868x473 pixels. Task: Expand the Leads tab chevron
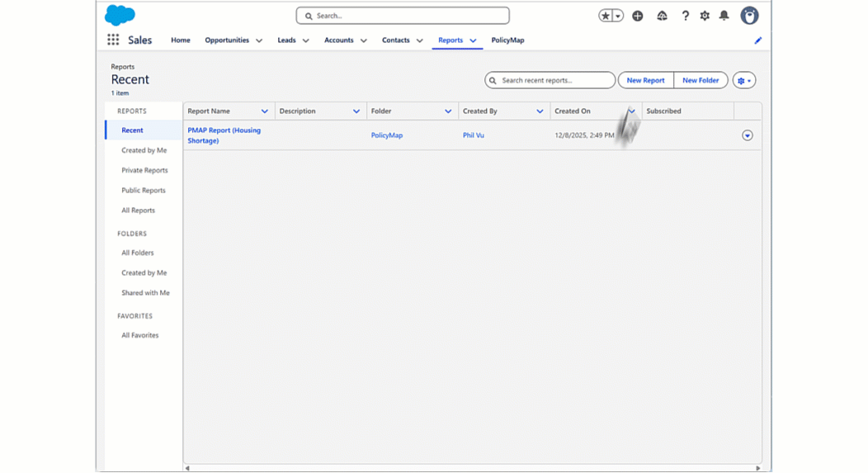click(305, 40)
